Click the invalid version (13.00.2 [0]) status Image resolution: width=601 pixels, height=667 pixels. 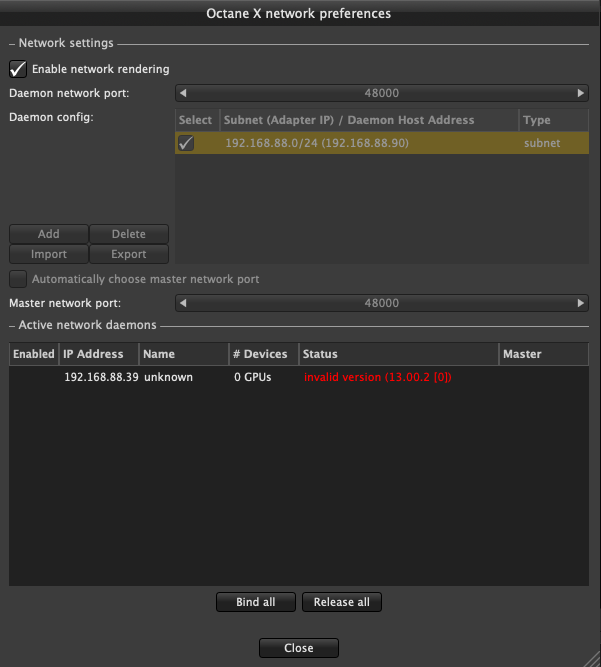(378, 377)
